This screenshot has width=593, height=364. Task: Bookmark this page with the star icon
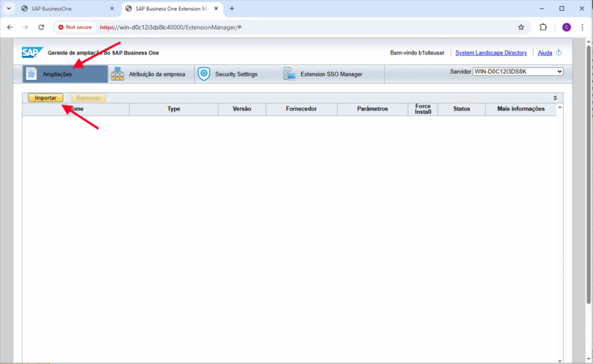pos(521,27)
